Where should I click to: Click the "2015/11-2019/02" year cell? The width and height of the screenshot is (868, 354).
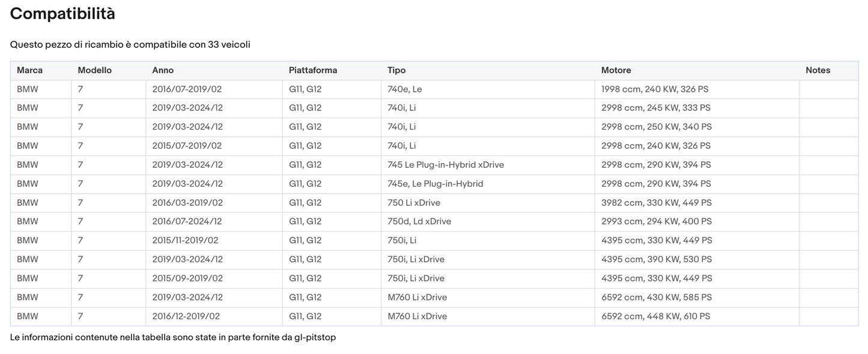click(185, 241)
